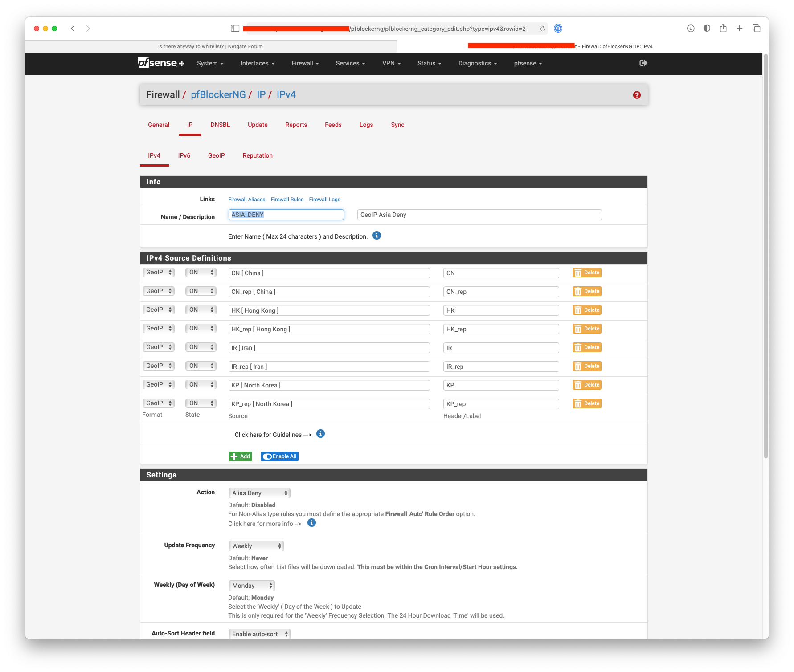The image size is (794, 672).
Task: Change state ON for HK_rep row
Action: [x=201, y=329]
